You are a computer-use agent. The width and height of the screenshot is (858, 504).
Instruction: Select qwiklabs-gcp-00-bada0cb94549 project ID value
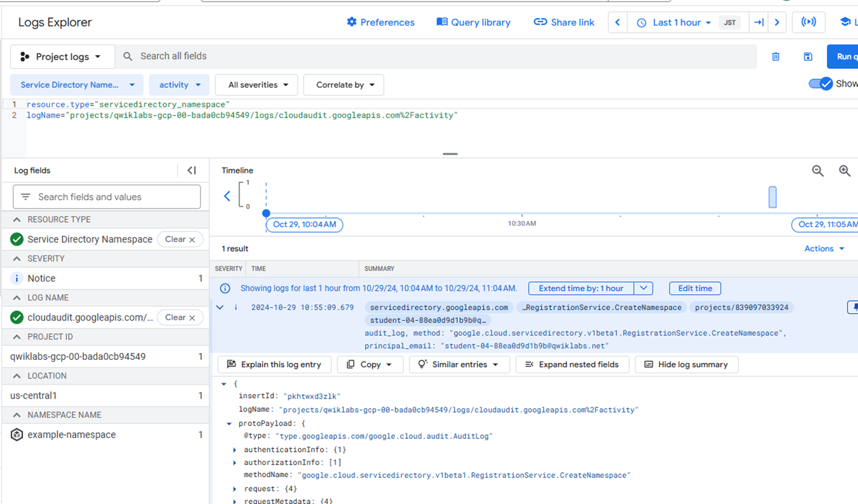click(106, 357)
